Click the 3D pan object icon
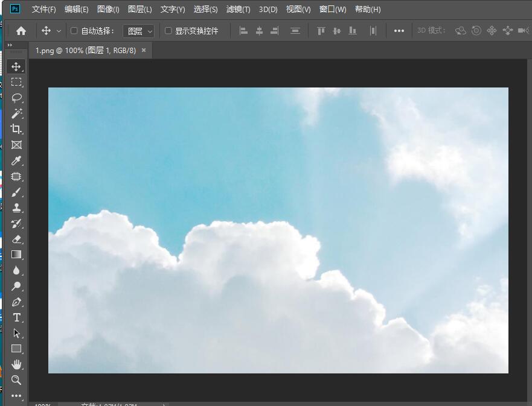This screenshot has height=406, width=532. [x=492, y=31]
